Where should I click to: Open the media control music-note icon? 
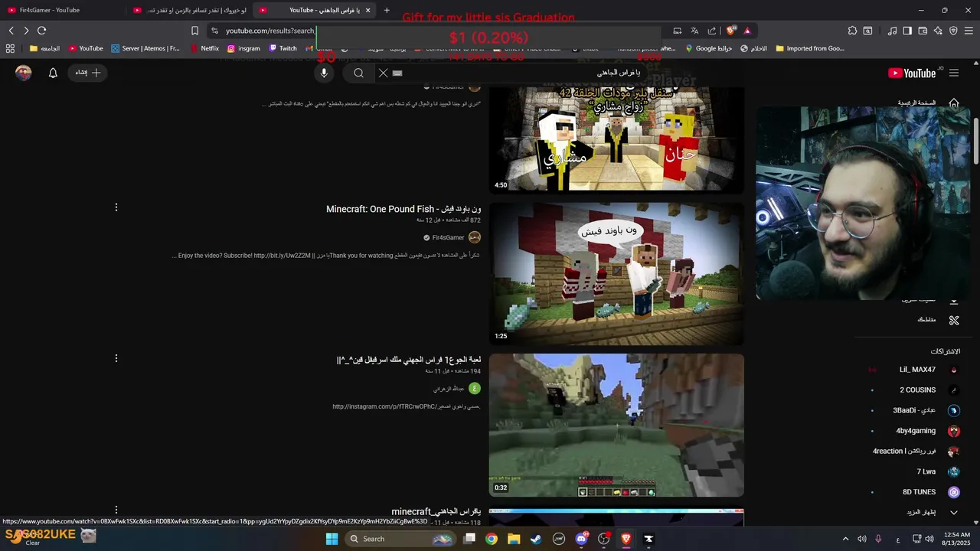tap(892, 31)
